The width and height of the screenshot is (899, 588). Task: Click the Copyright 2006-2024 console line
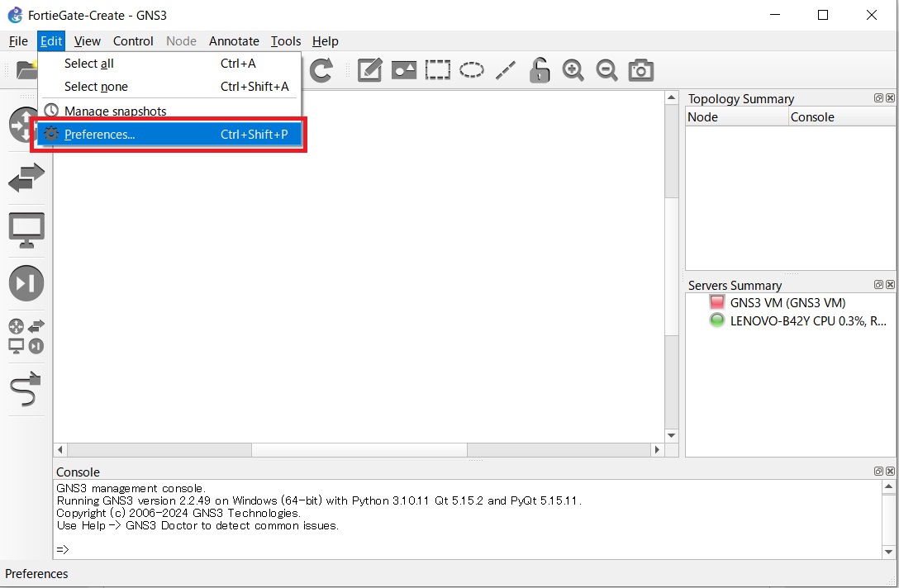pyautogui.click(x=178, y=514)
